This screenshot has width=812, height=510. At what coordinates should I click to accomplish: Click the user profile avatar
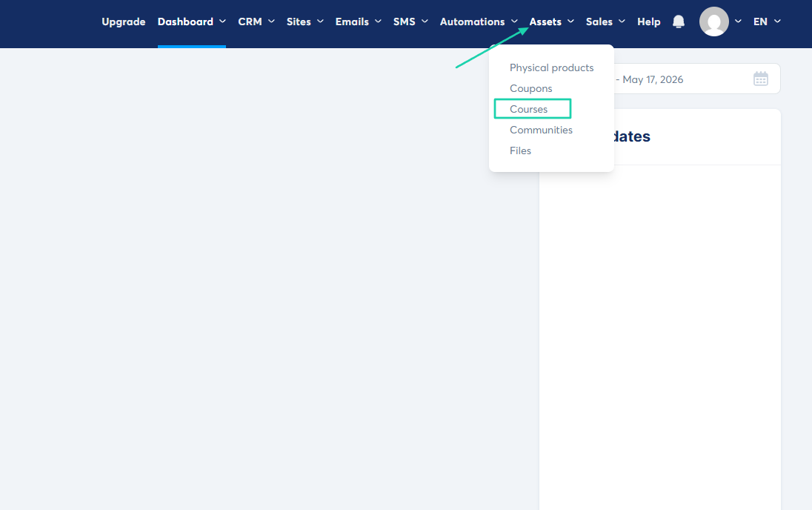714,21
